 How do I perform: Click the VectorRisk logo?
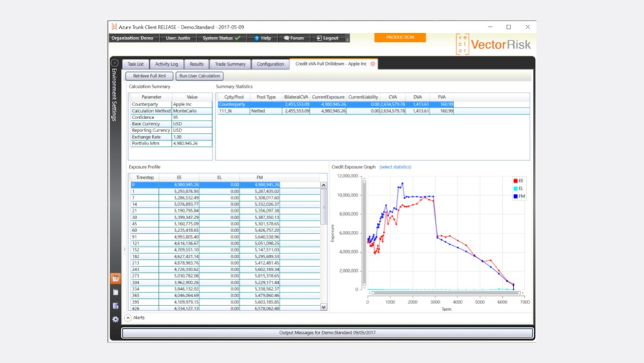[x=493, y=45]
